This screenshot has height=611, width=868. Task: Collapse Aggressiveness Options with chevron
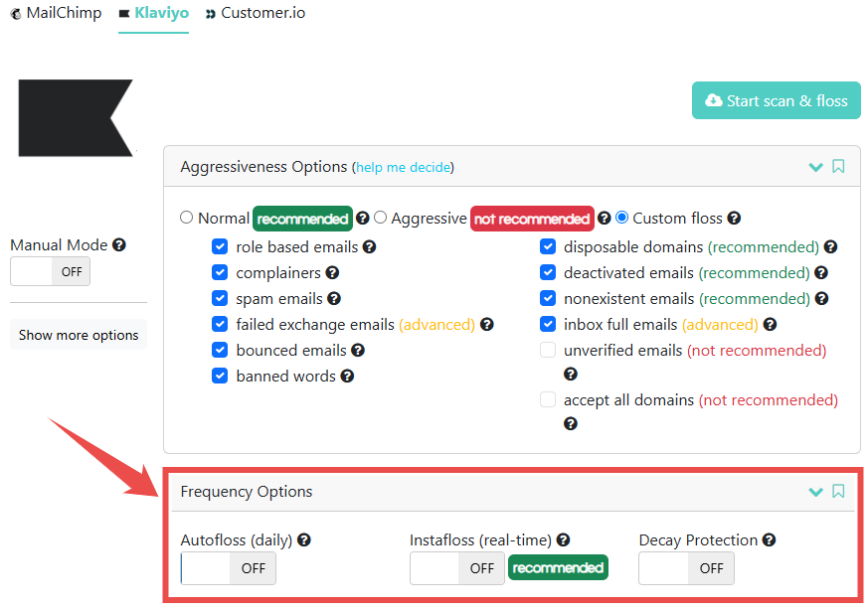[x=815, y=167]
